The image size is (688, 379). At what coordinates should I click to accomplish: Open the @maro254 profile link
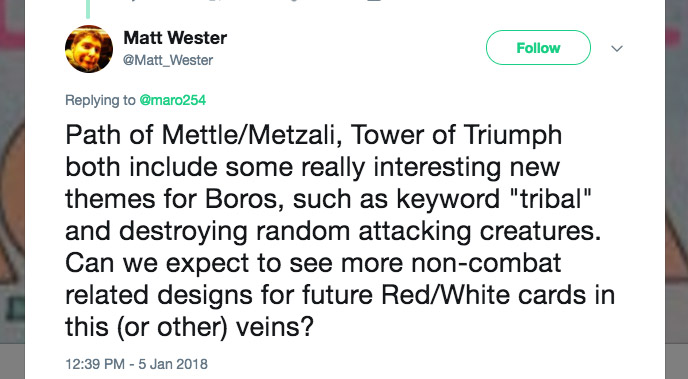pos(172,100)
